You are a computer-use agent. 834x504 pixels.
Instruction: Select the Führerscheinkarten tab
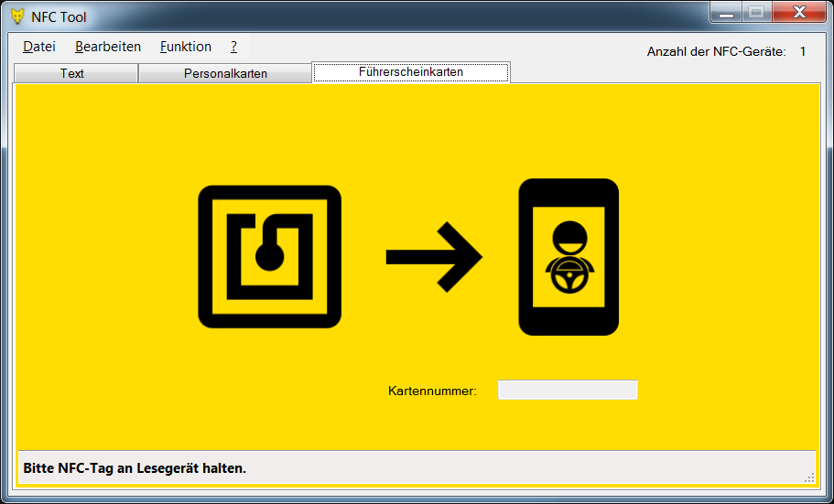point(411,72)
